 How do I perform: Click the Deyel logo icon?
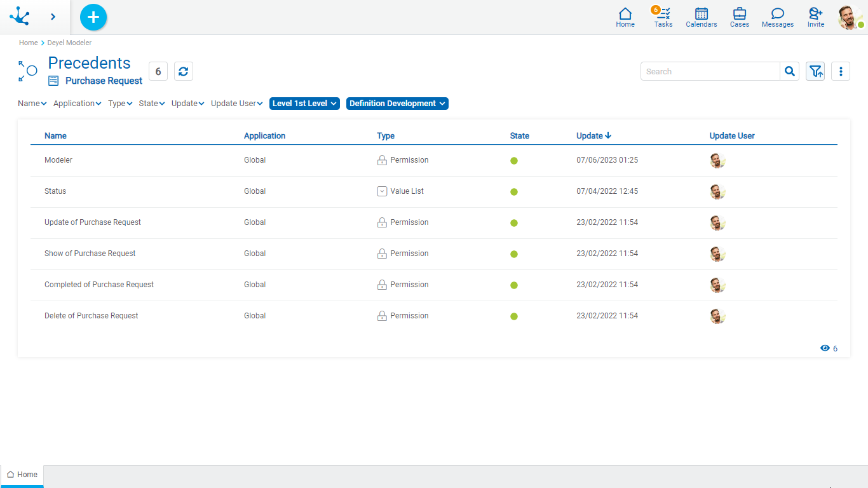[x=20, y=17]
